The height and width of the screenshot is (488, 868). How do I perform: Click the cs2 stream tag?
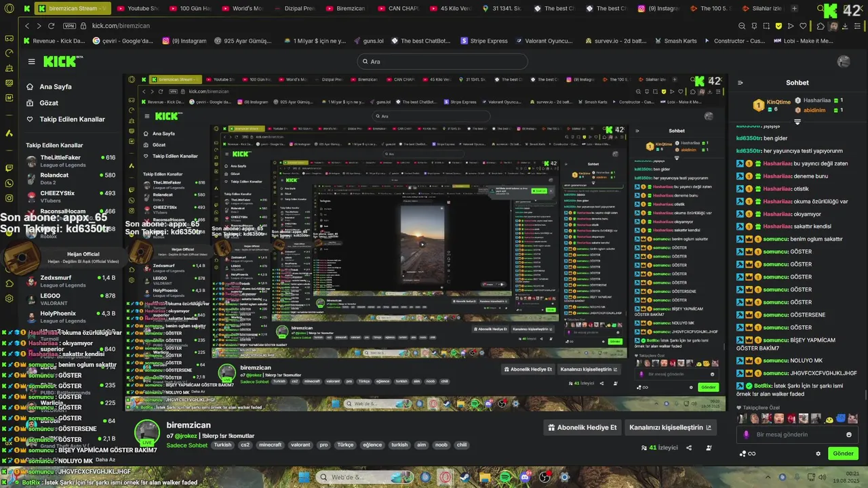(245, 445)
